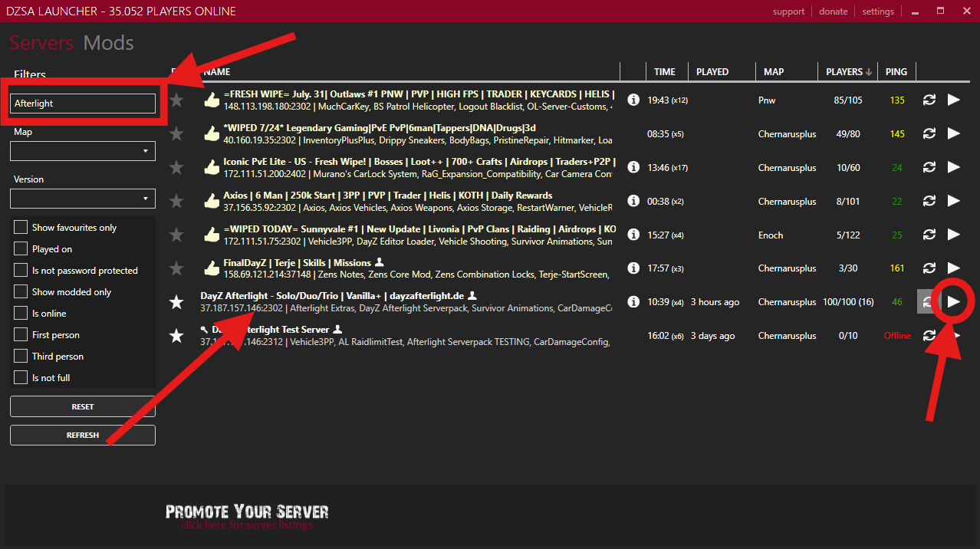
Task: Sort servers by PLAYERS column
Action: 847,72
